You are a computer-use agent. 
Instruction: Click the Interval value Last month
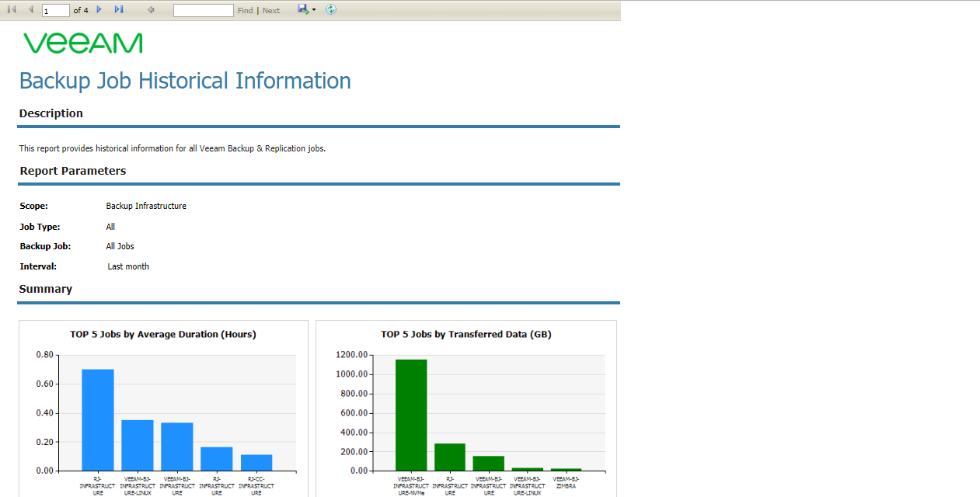click(x=128, y=266)
